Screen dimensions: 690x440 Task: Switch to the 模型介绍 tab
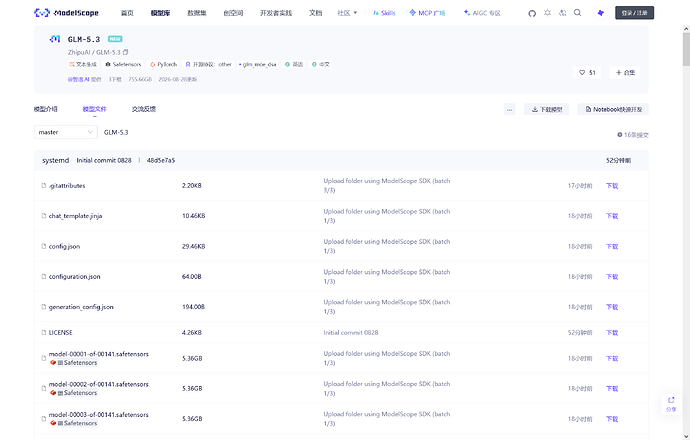click(x=46, y=109)
